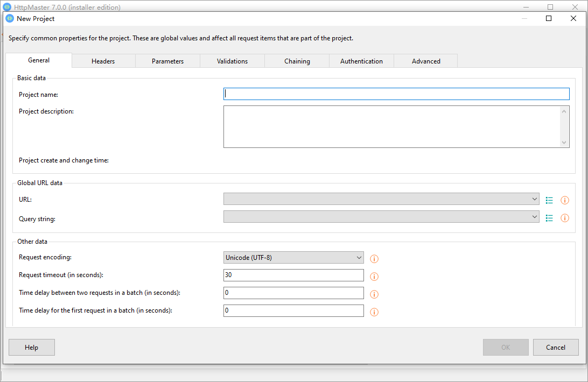Switch to the Headers tab

(103, 61)
